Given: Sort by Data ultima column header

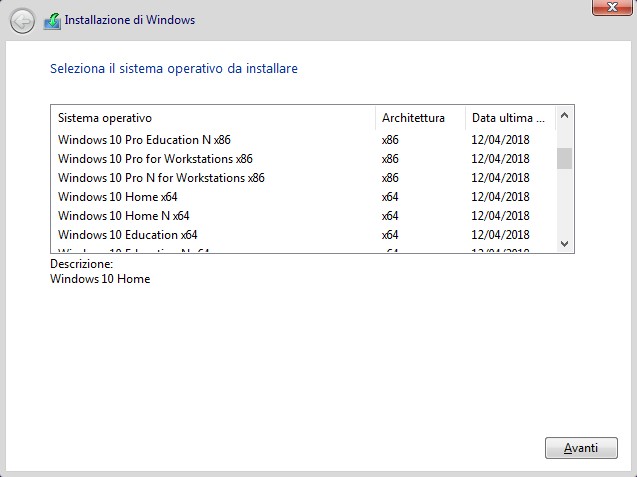Looking at the screenshot, I should (510, 118).
